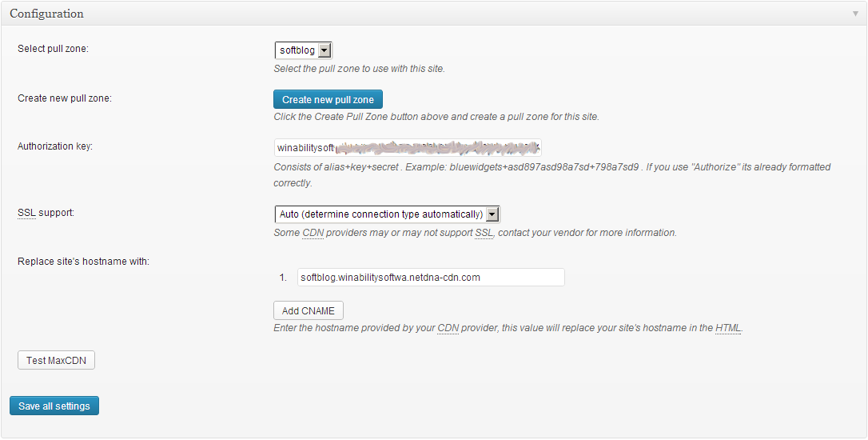Screen dimensions: 868x440
Task: Collapse the Configuration panel using the header triangle
Action: pyautogui.click(x=855, y=14)
